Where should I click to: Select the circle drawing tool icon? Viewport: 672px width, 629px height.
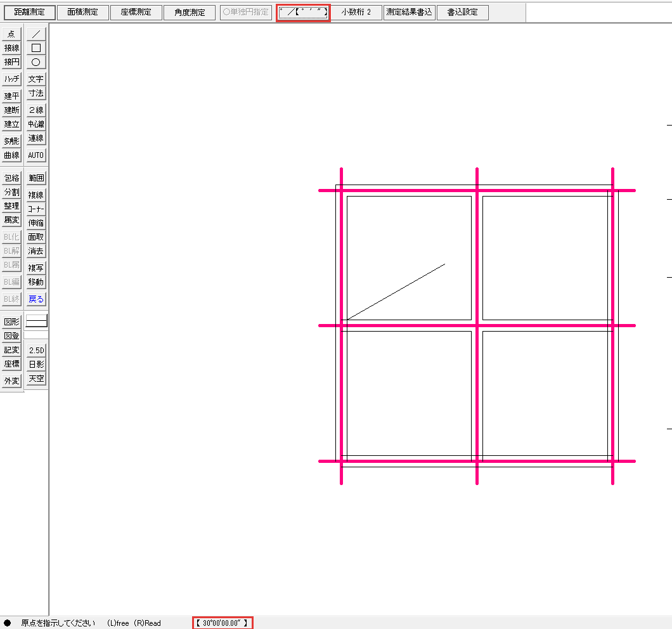click(x=36, y=62)
